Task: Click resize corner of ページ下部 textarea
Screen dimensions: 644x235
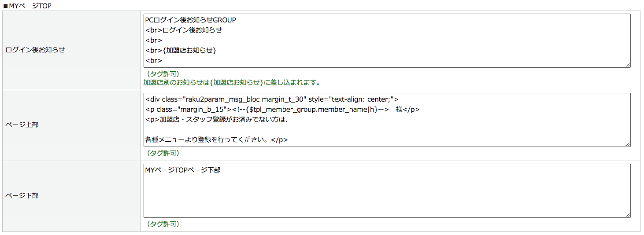Action: pos(628,215)
